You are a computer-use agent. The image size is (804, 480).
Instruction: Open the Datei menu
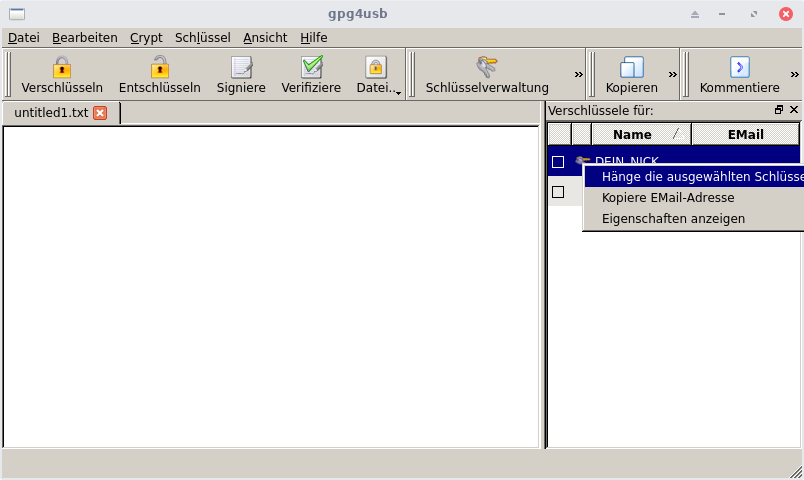pyautogui.click(x=24, y=38)
